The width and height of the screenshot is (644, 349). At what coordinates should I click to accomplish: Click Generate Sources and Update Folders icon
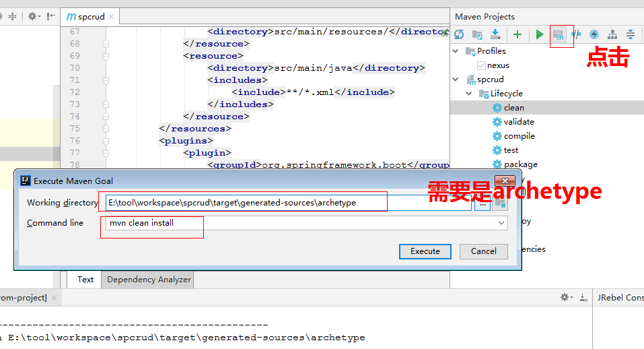pos(477,34)
